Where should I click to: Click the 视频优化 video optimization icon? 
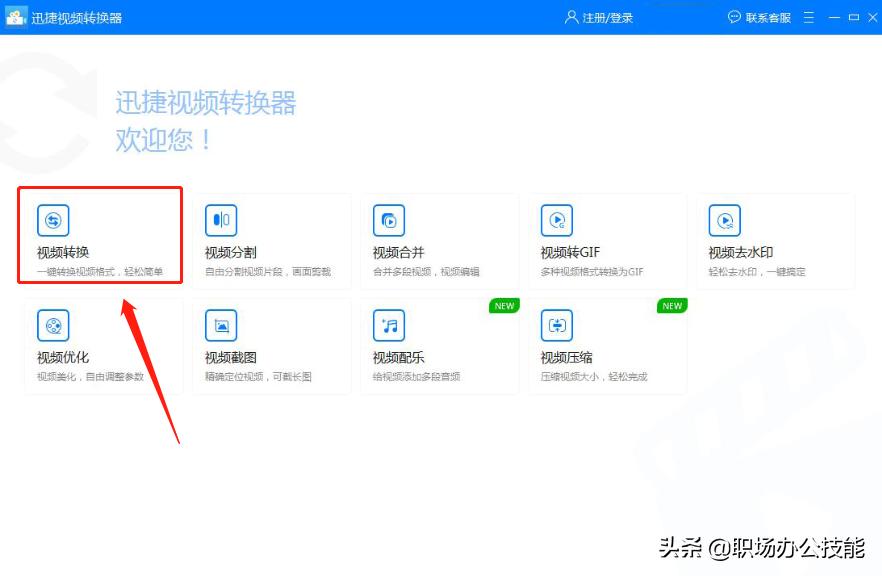(x=53, y=326)
